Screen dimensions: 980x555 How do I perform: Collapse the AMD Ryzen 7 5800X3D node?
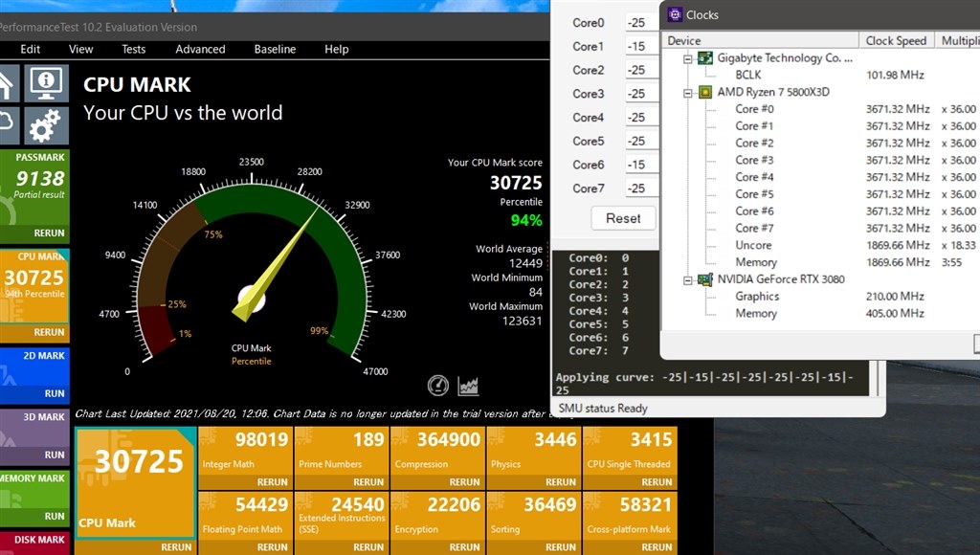click(687, 93)
